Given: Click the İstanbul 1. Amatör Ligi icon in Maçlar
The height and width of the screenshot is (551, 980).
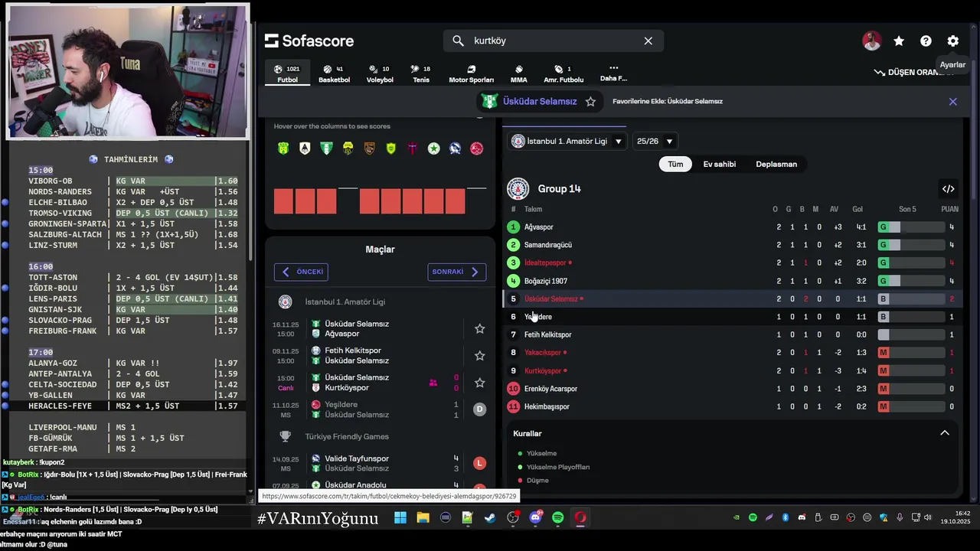Looking at the screenshot, I should (285, 302).
